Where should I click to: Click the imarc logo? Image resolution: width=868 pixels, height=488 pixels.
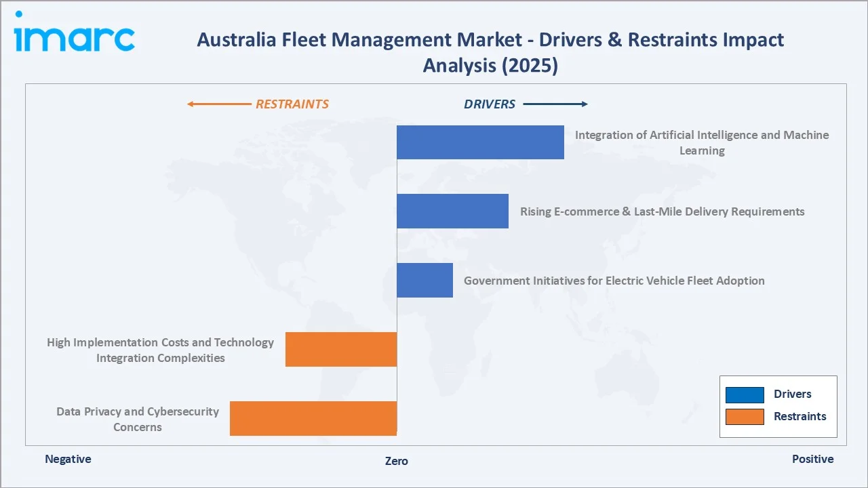click(x=75, y=31)
